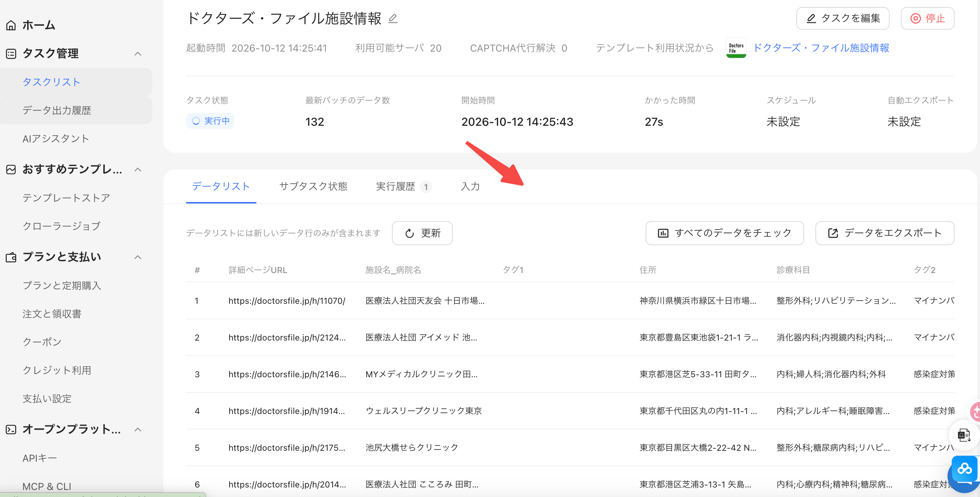Open クローラージョブ in sidebar
The image size is (980, 497).
pos(61,226)
